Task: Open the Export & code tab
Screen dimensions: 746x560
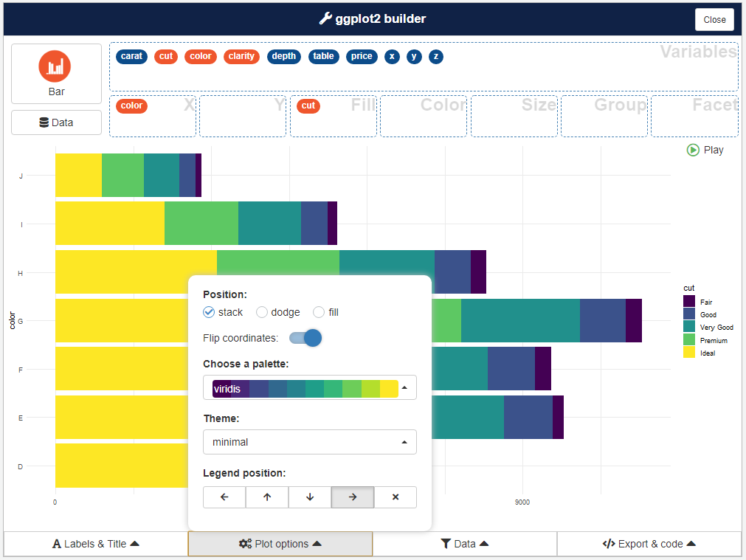Action: click(x=649, y=544)
